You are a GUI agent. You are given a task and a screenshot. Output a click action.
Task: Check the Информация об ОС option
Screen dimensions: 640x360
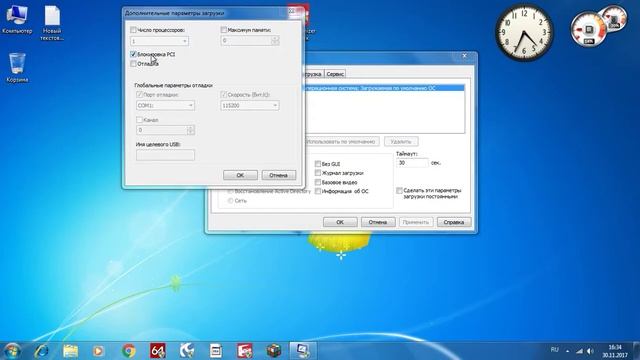(x=318, y=191)
